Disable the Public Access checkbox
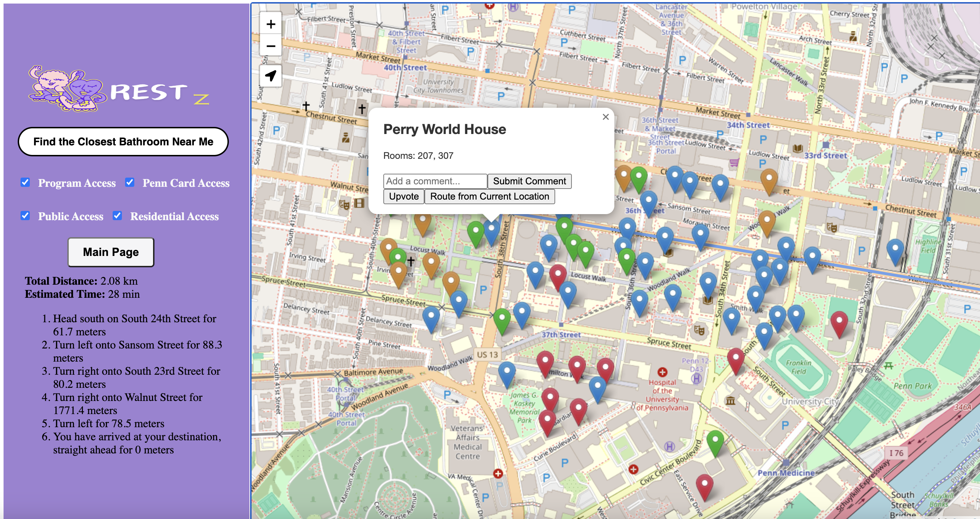The height and width of the screenshot is (519, 980). (25, 216)
